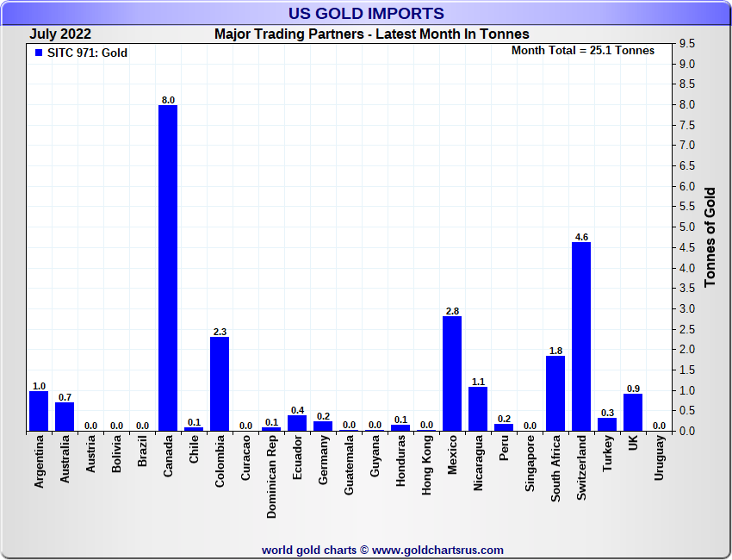Click the 4.6 value above Switzerland bar
732x560 pixels.
click(581, 237)
